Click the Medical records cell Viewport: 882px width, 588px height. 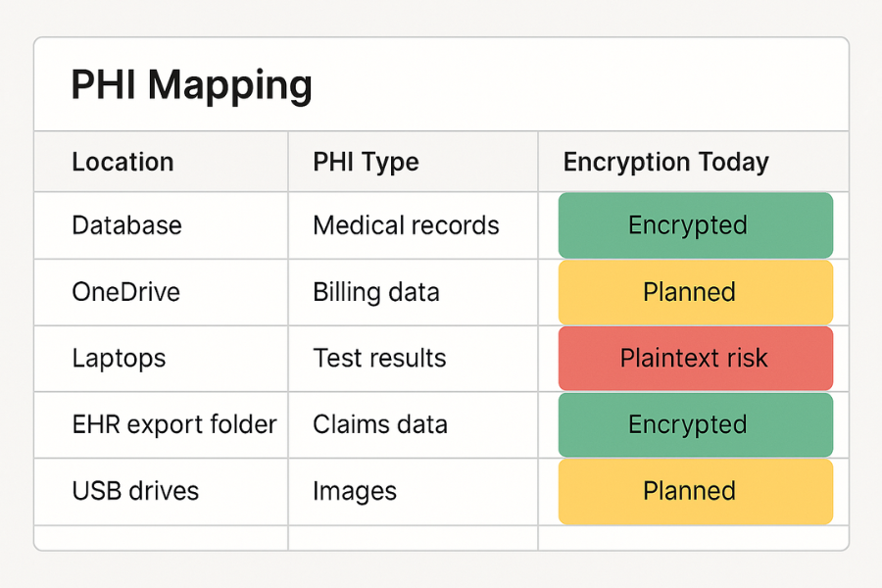click(406, 225)
